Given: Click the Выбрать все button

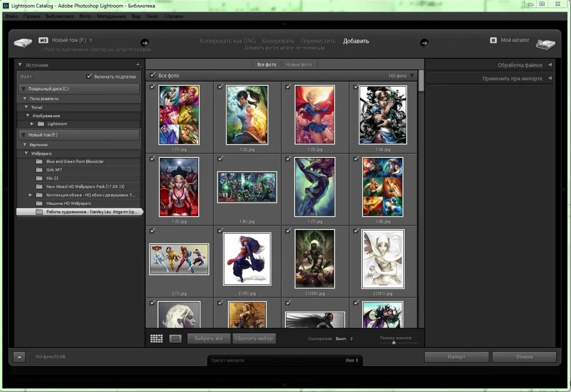Looking at the screenshot, I should (209, 339).
